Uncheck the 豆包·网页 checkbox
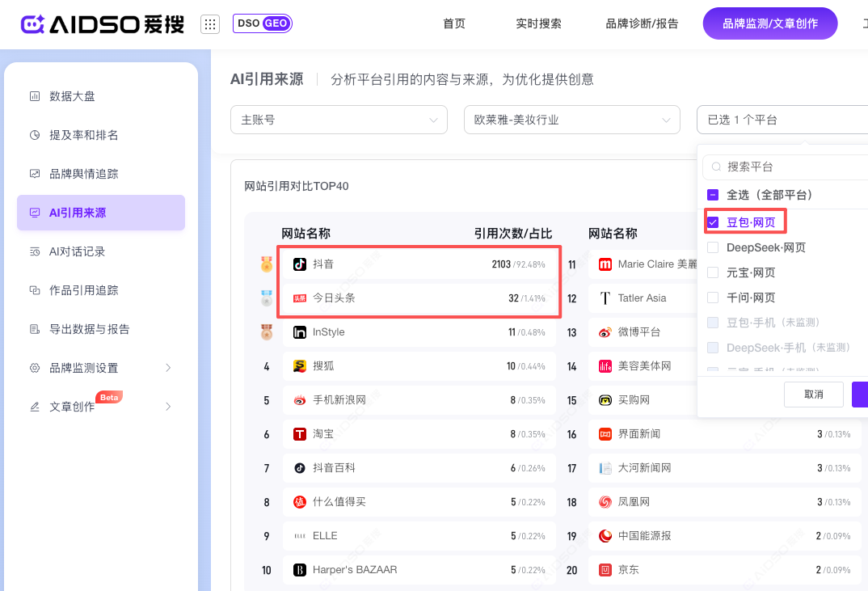 click(x=713, y=222)
